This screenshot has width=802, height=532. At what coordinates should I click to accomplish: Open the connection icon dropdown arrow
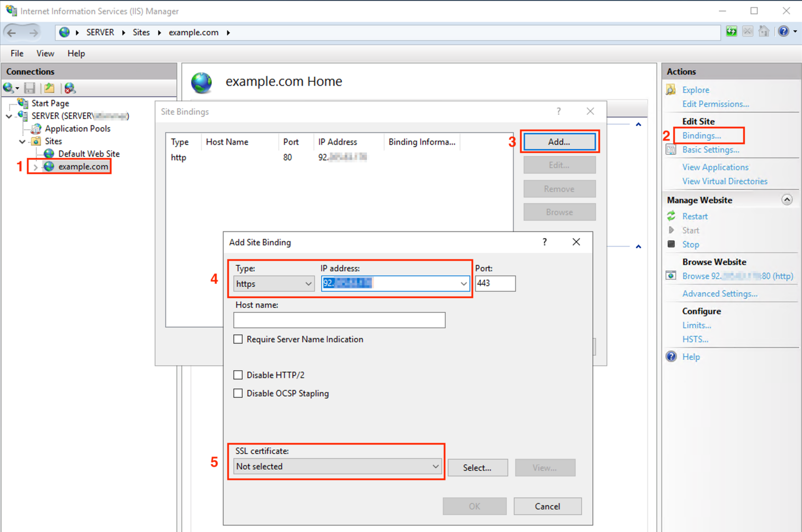(17, 88)
